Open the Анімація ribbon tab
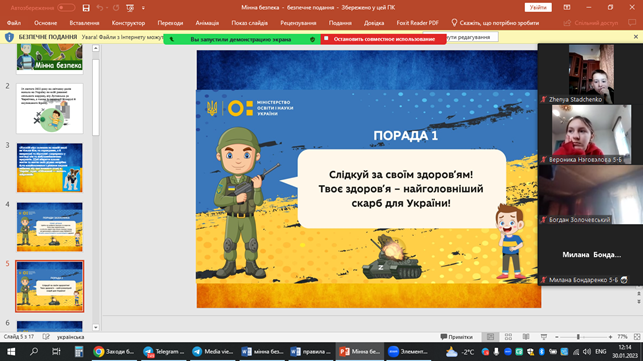Image resolution: width=643 pixels, height=361 pixels. click(x=207, y=23)
